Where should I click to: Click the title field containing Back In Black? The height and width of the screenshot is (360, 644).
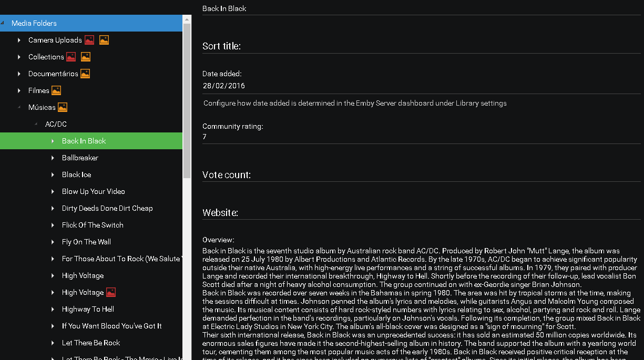pos(422,8)
